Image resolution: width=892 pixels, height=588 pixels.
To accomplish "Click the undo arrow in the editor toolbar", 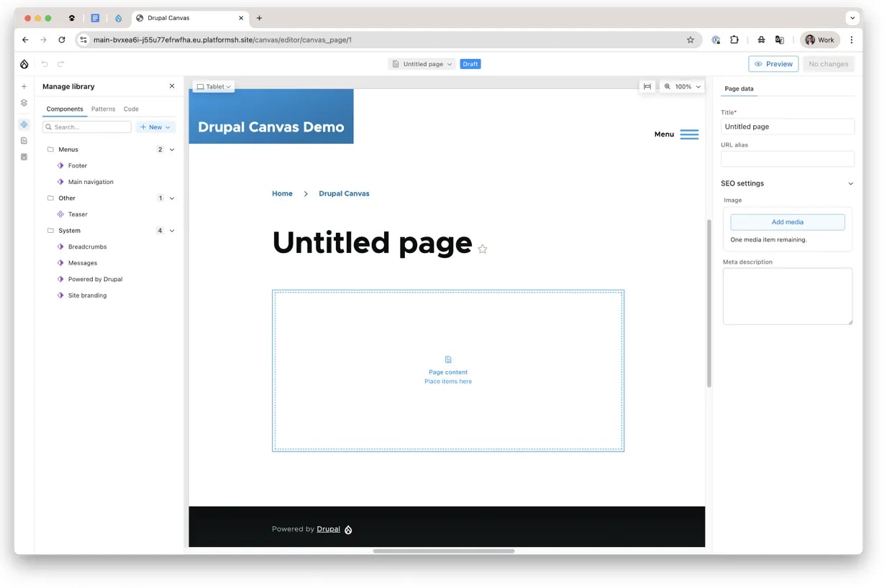I will click(x=45, y=64).
